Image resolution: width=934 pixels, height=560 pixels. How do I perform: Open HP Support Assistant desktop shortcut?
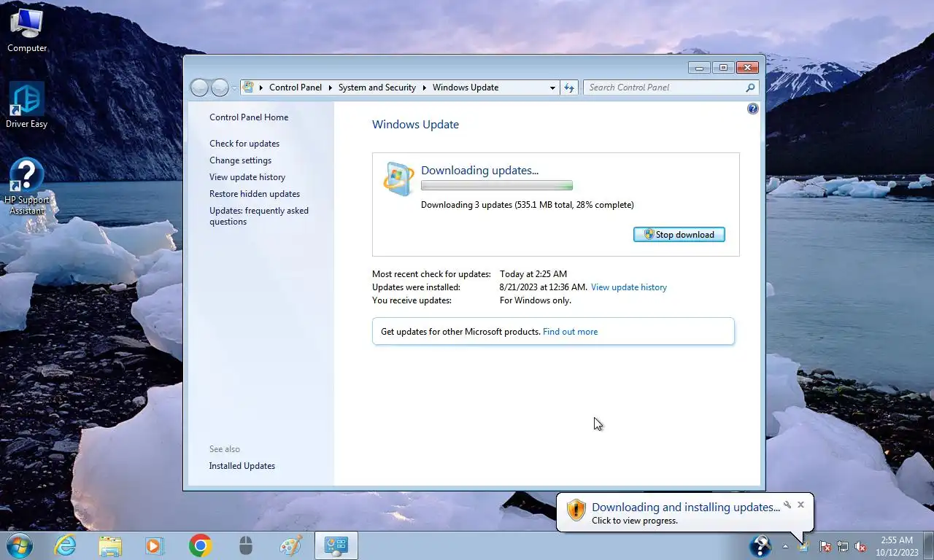point(27,187)
